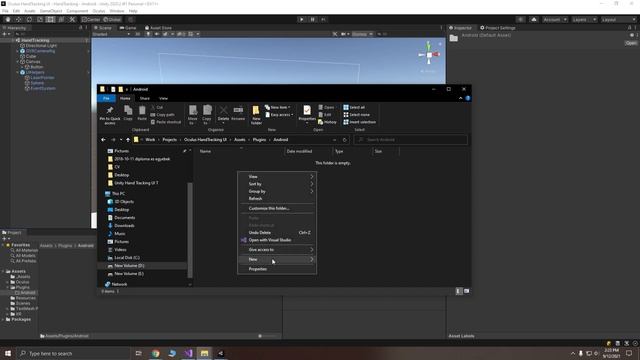This screenshot has width=640, height=360.
Task: Open the File tab in Explorer
Action: 106,98
